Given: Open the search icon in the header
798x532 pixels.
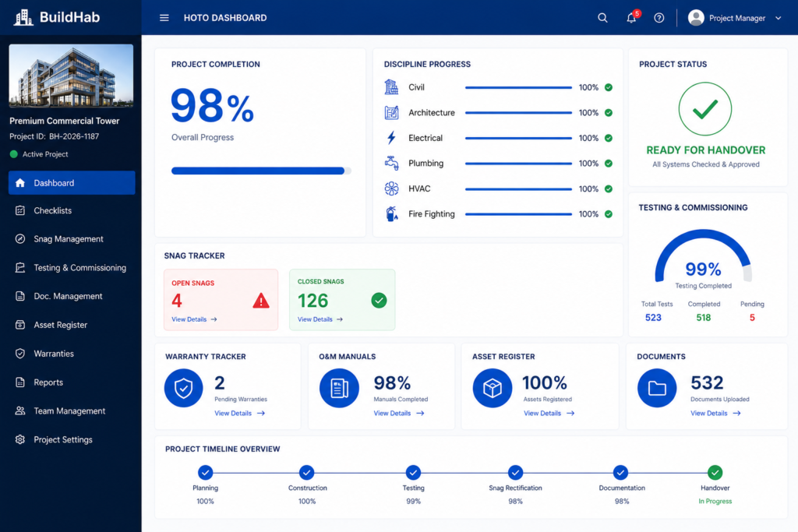Looking at the screenshot, I should [x=602, y=18].
